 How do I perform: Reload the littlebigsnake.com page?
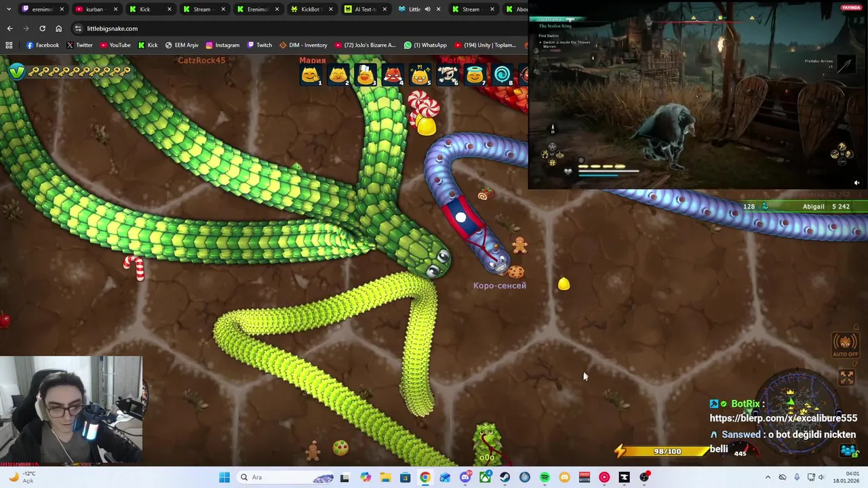[x=42, y=28]
